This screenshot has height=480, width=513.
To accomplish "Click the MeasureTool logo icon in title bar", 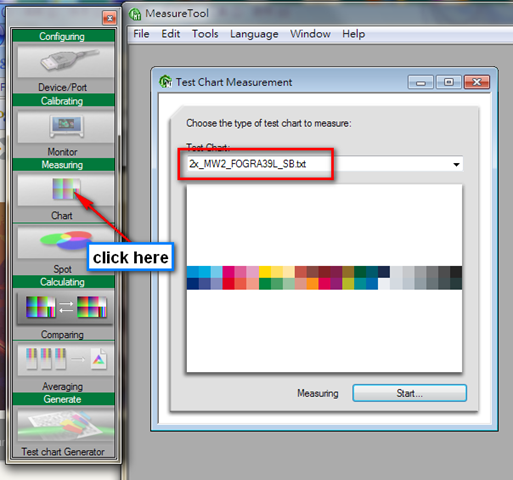I will coord(135,14).
